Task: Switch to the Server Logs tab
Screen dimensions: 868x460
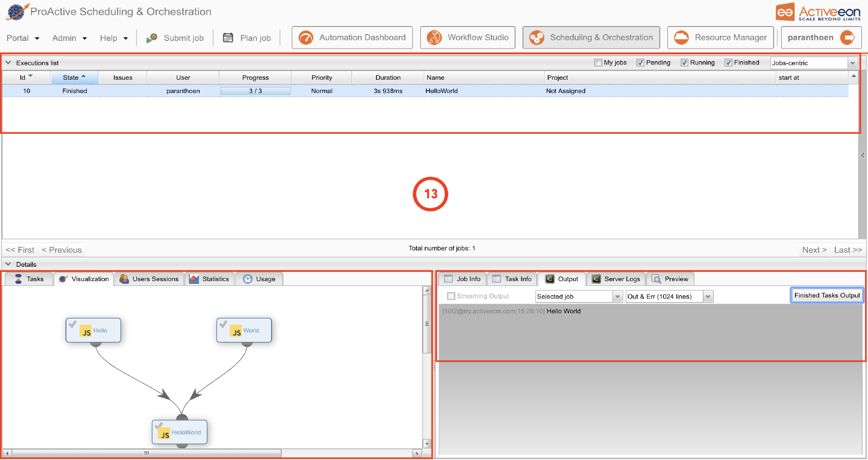Action: coord(616,279)
